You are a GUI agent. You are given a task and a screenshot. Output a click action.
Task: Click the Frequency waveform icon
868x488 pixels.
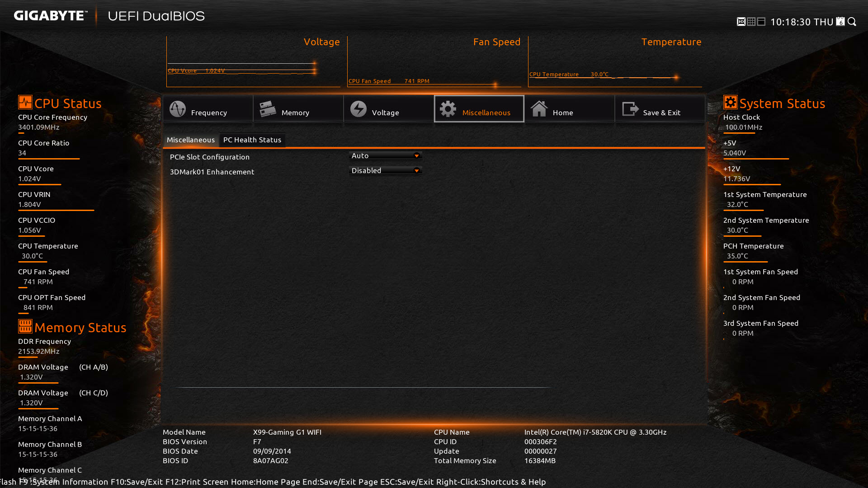click(x=177, y=109)
